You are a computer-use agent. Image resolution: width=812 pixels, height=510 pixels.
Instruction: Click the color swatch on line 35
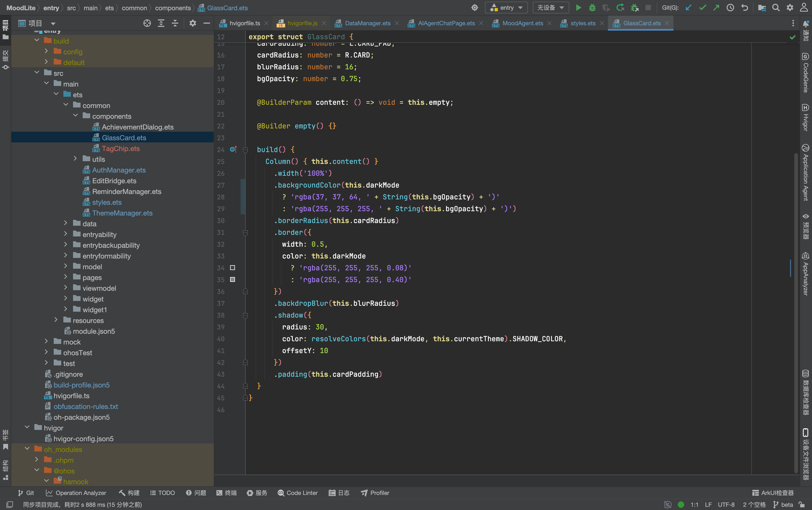[x=233, y=280]
